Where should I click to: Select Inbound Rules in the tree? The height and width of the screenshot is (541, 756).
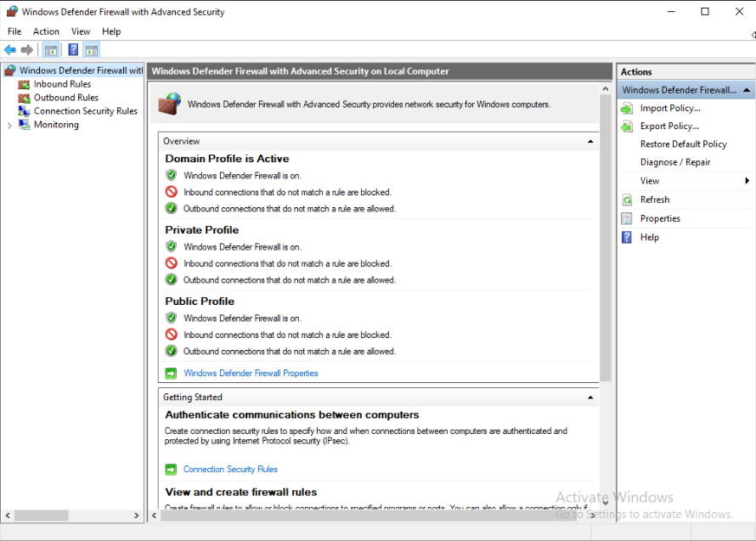(62, 84)
